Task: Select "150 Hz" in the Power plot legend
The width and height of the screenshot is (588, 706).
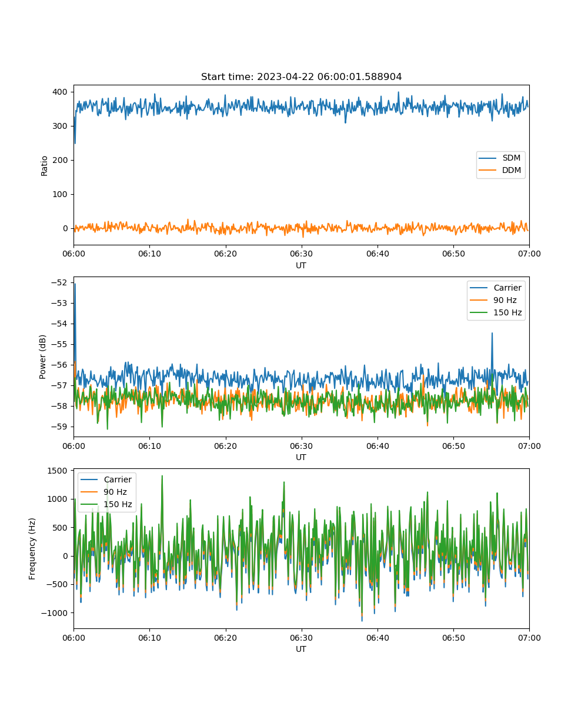Action: tap(507, 313)
